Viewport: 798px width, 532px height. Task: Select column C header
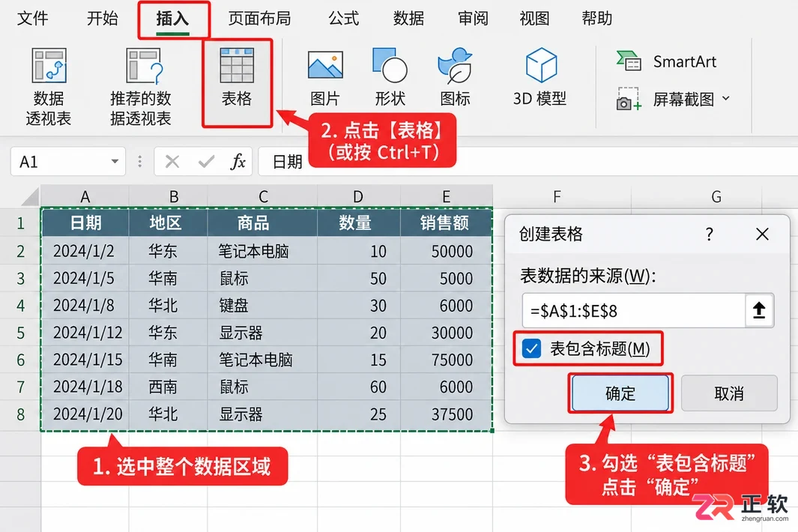click(262, 196)
